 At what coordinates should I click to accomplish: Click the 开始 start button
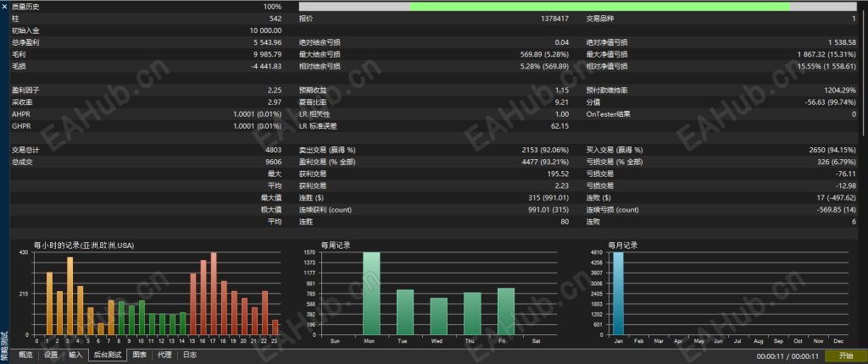pos(845,356)
